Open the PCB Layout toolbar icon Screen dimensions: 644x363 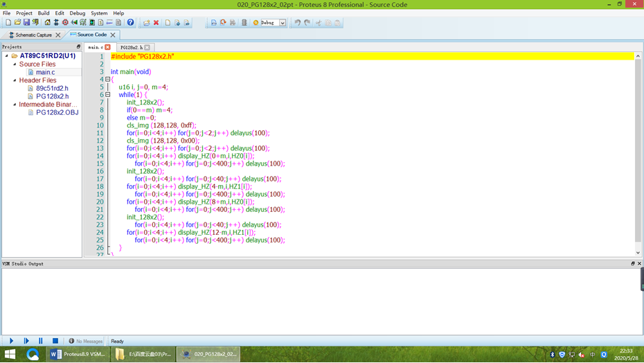click(65, 23)
